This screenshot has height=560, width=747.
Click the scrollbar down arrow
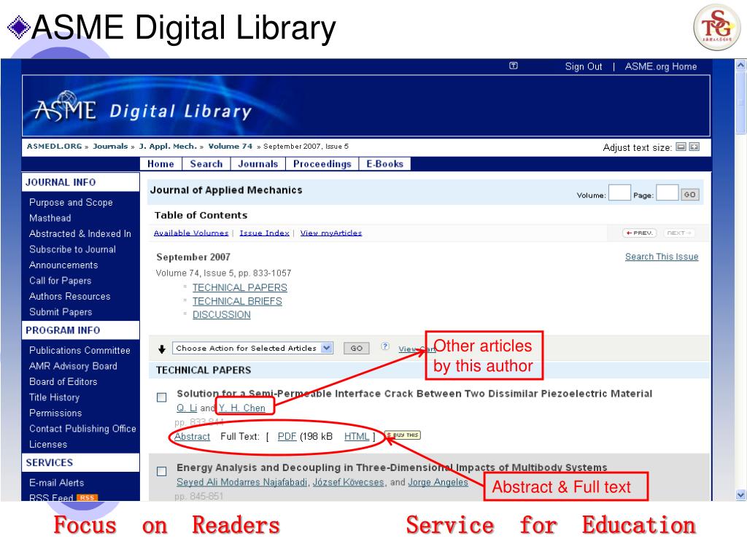740,495
